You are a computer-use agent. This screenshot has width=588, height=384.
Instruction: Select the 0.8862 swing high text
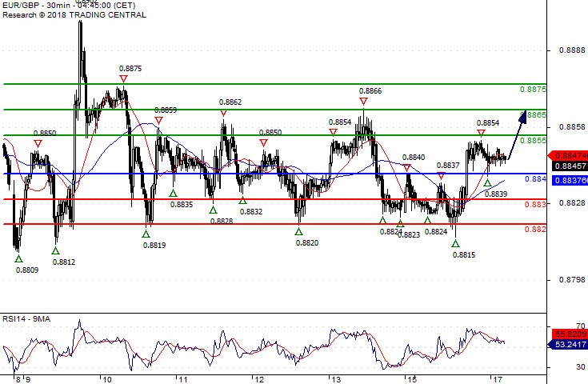coord(230,102)
